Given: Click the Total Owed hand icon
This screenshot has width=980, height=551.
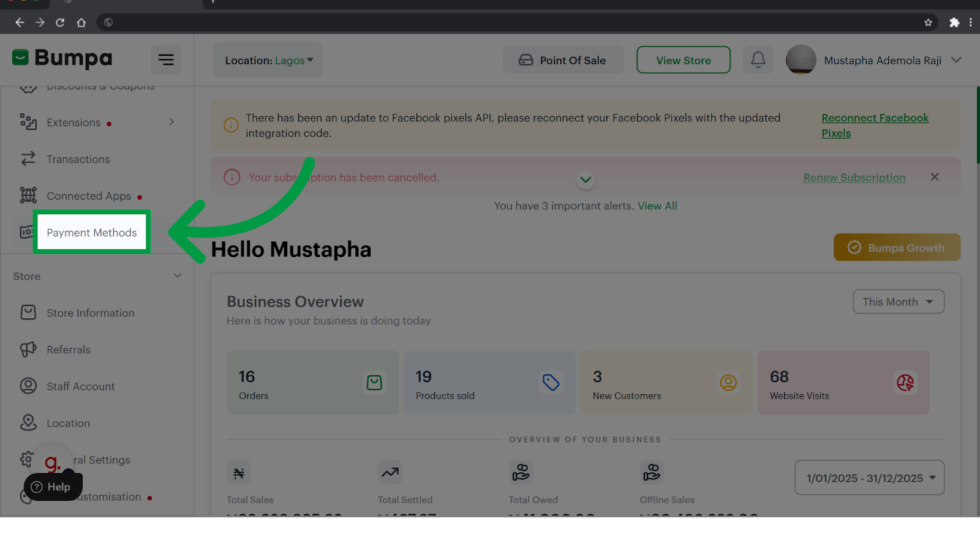Looking at the screenshot, I should tap(521, 473).
